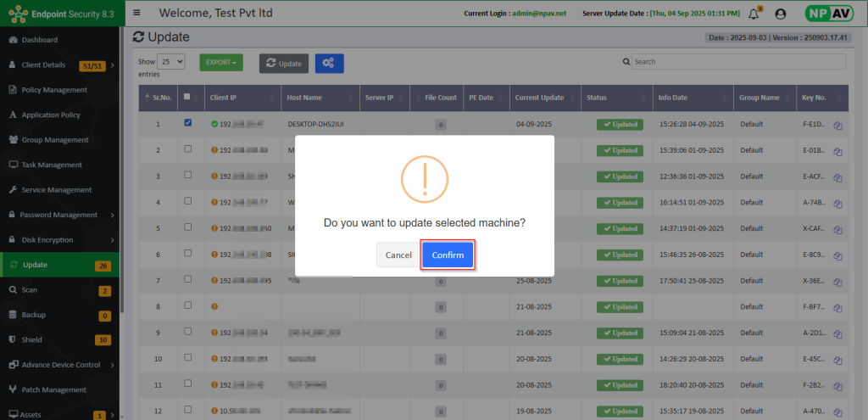Click the blue gears settings button
This screenshot has width=868, height=420.
329,63
